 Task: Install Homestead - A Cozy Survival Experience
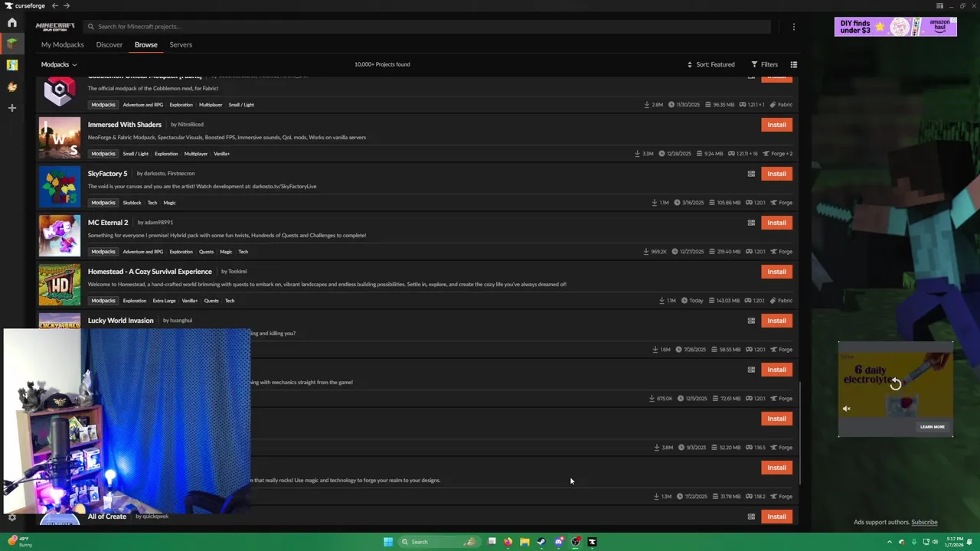click(776, 272)
